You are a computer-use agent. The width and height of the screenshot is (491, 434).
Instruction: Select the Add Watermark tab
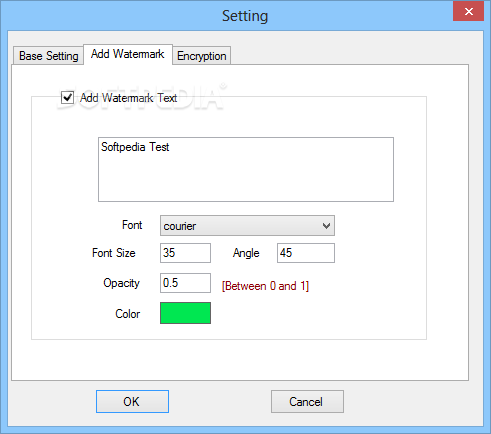tap(128, 54)
